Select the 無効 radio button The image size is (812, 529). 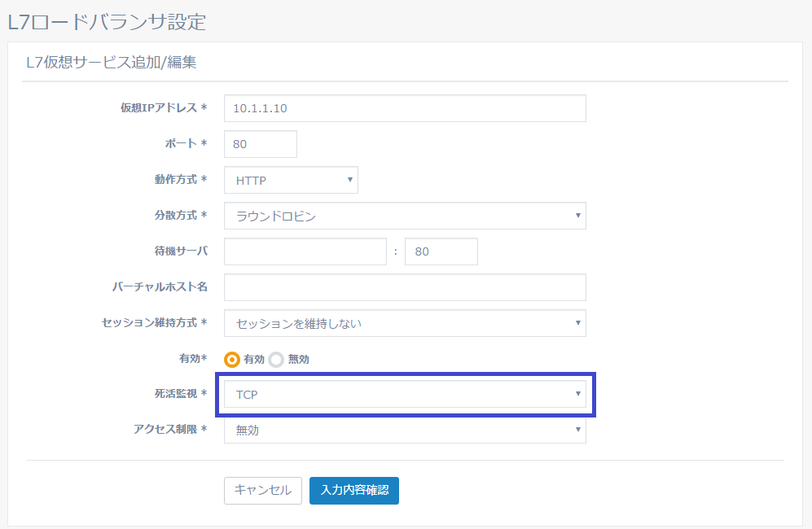274,359
